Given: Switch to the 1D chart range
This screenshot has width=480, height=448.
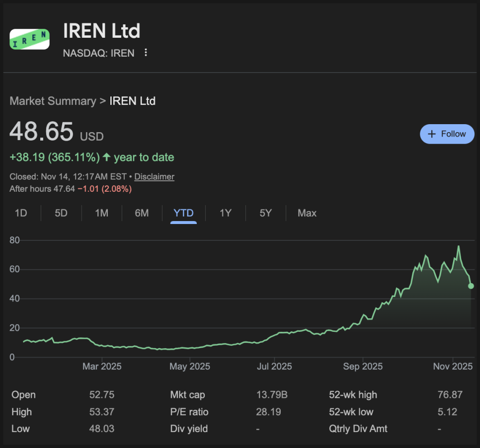Looking at the screenshot, I should [x=21, y=214].
